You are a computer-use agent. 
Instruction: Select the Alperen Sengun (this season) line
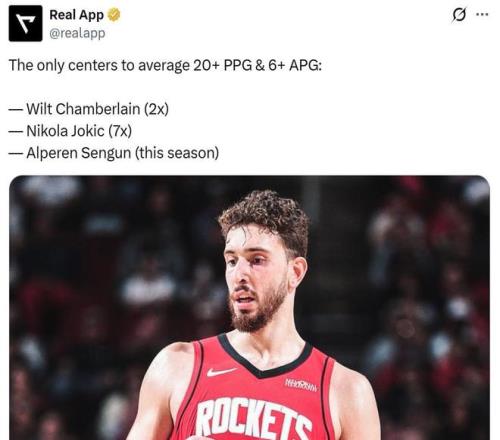tap(114, 153)
